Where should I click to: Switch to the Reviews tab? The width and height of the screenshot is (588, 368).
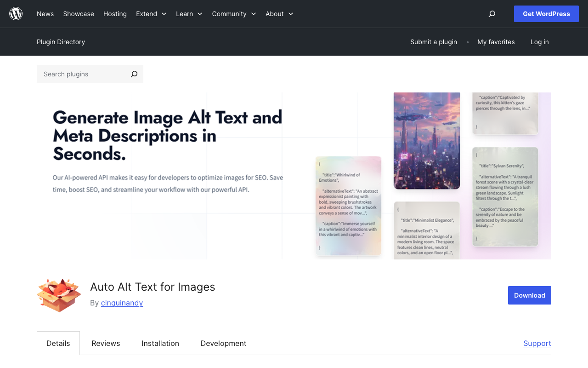(x=106, y=343)
